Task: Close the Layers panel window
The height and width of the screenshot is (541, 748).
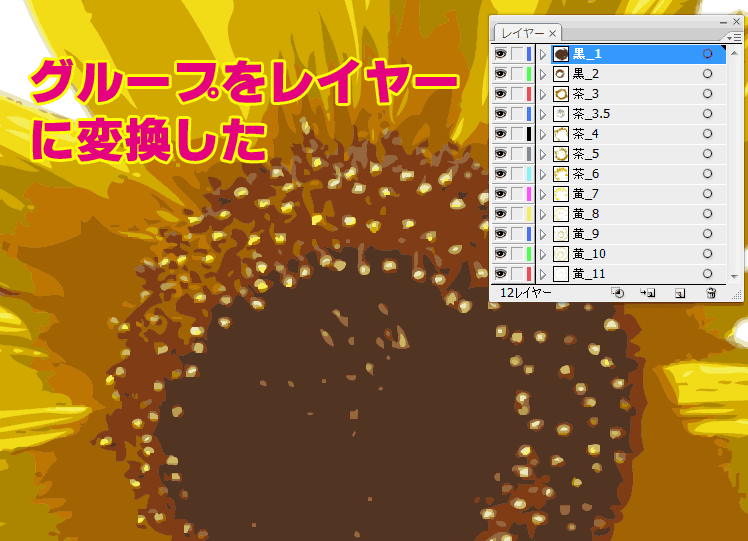Action: pos(737,22)
